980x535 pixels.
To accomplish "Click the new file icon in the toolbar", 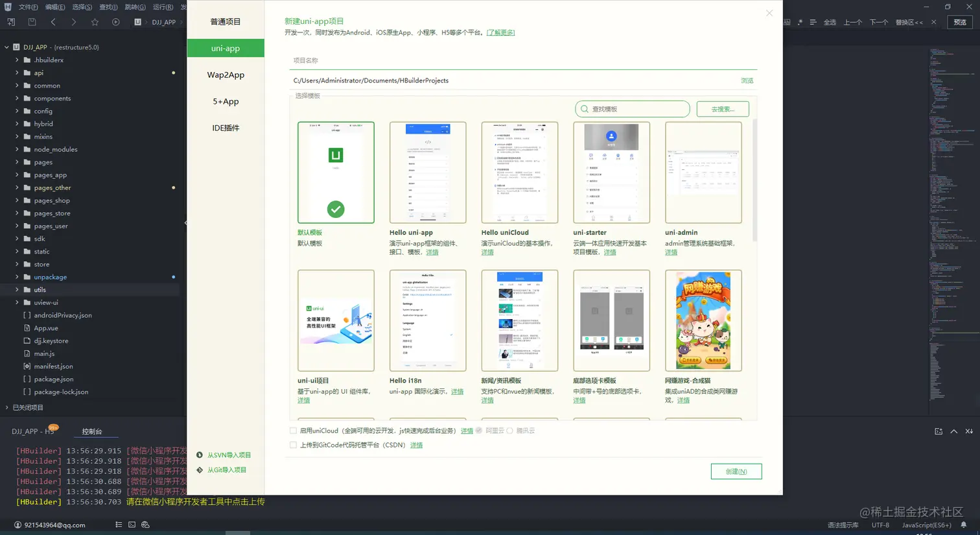I will point(11,21).
